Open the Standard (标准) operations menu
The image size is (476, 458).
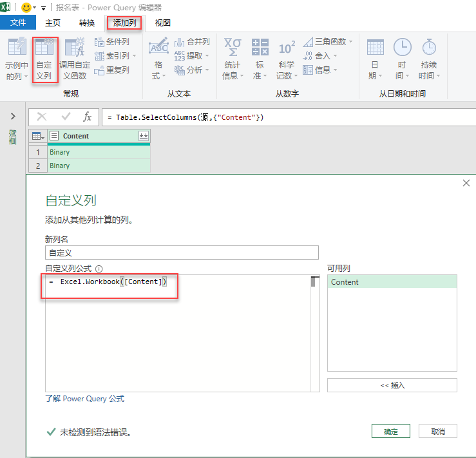260,59
